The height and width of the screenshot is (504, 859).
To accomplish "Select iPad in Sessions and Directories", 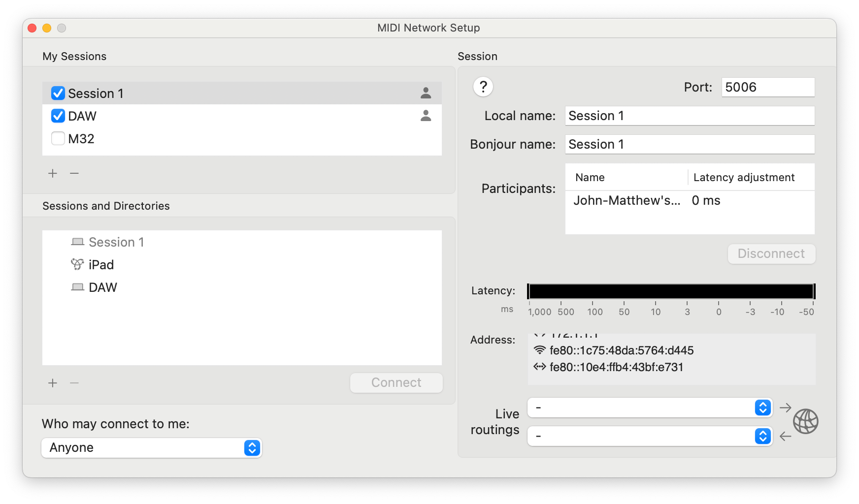I will (242, 264).
